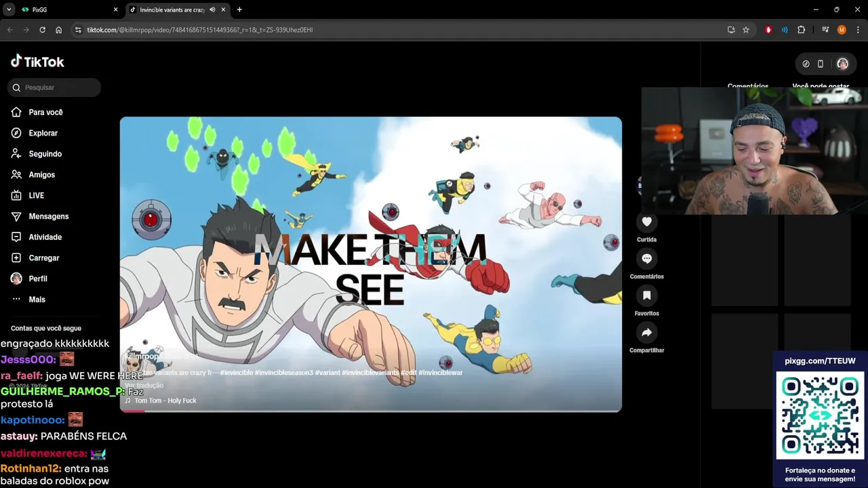The height and width of the screenshot is (488, 868).
Task: Open the tab search dropdown arrow
Action: pos(9,9)
